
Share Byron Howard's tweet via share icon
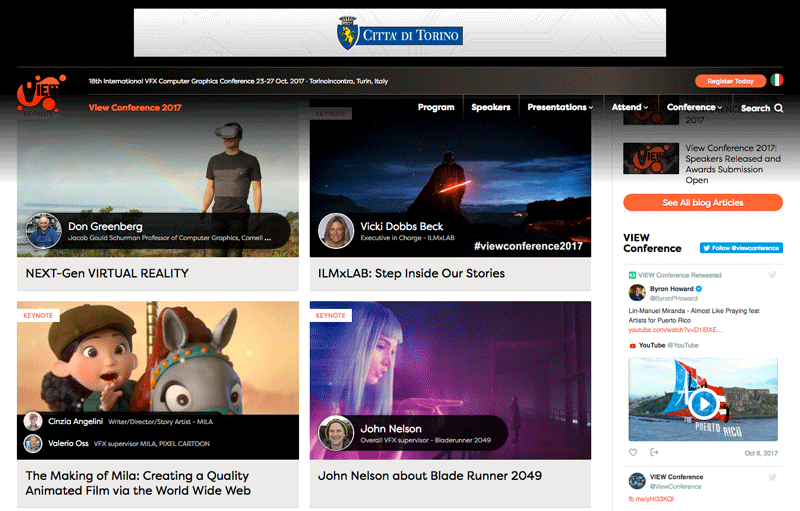654,452
